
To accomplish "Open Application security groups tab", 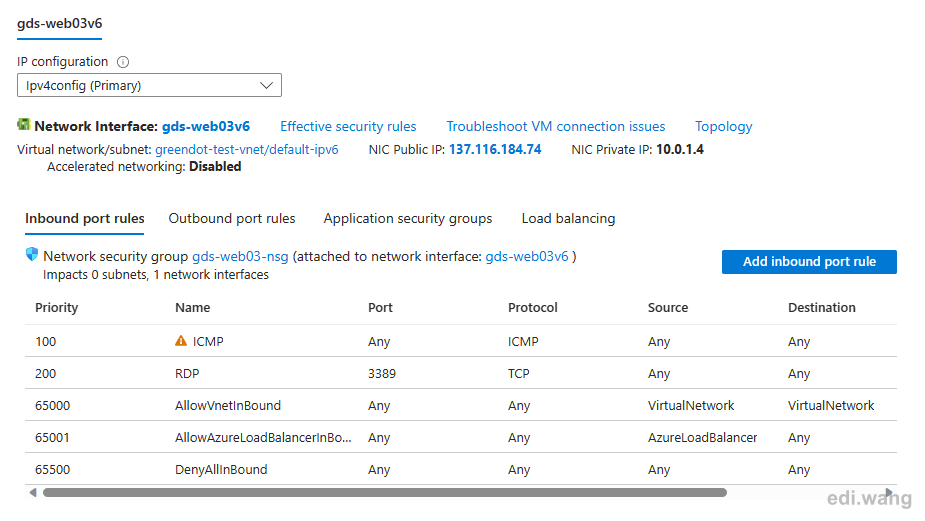I will (408, 219).
